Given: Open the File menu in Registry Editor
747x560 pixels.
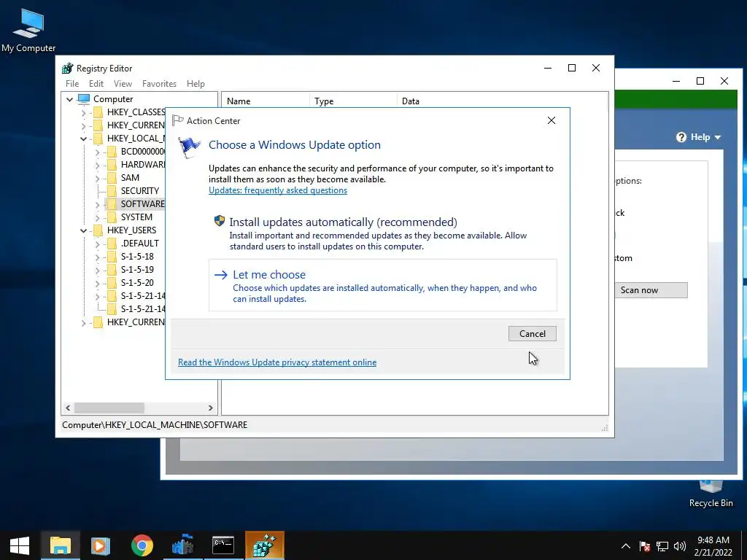Looking at the screenshot, I should pyautogui.click(x=72, y=84).
